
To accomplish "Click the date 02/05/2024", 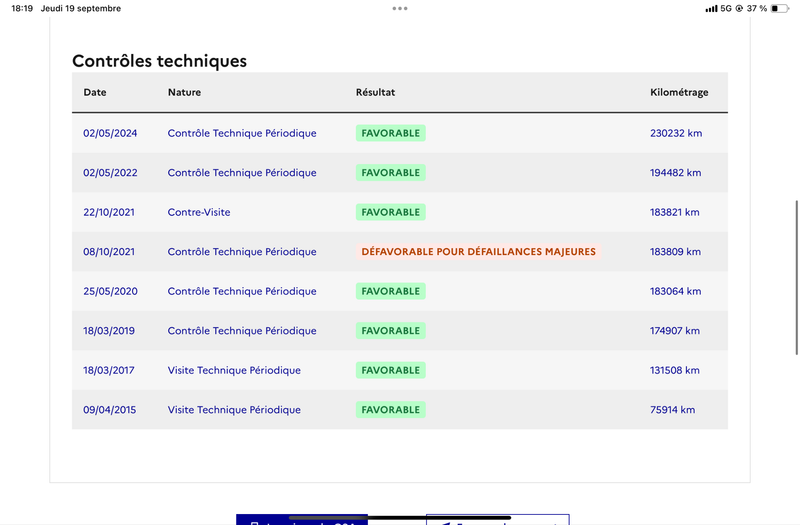I will pyautogui.click(x=110, y=133).
